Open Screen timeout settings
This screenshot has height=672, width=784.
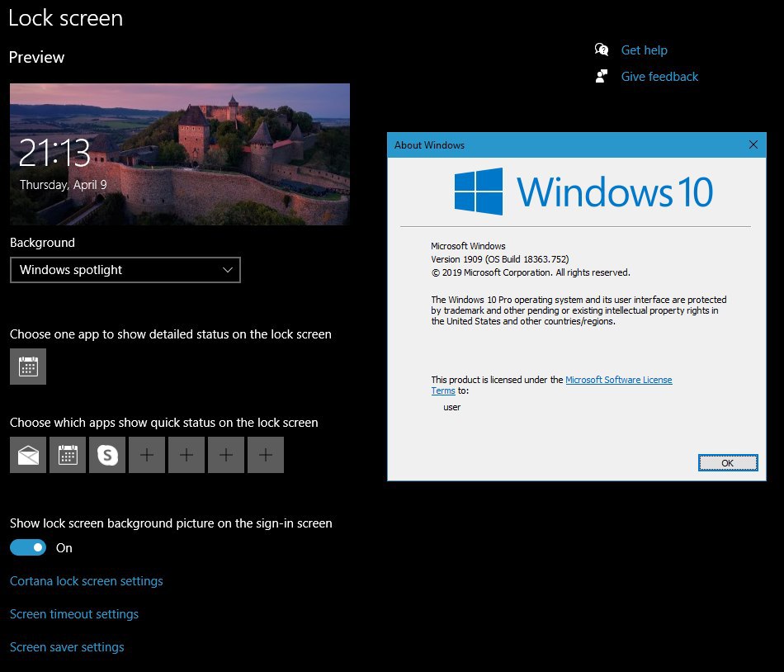(x=74, y=614)
